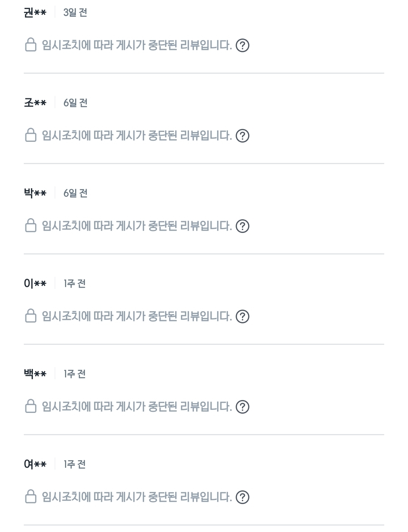
Task: Click the help icon in 박** review
Action: pos(242,226)
